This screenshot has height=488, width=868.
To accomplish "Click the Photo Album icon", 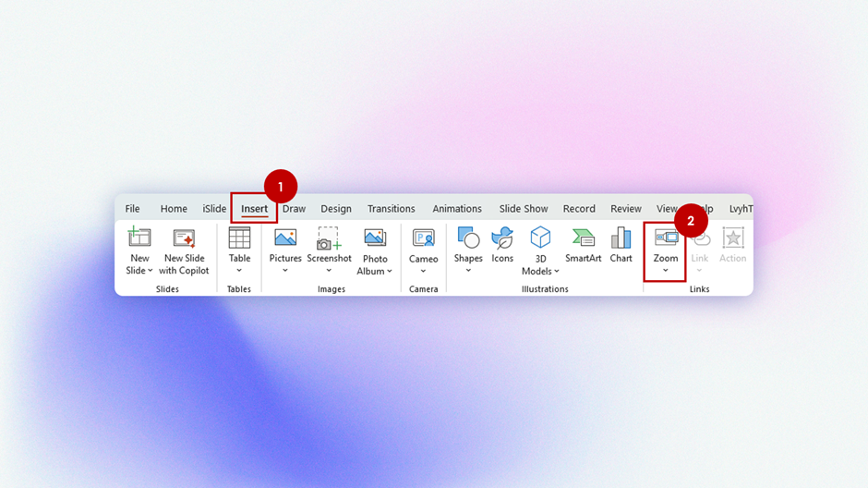I will [x=375, y=238].
